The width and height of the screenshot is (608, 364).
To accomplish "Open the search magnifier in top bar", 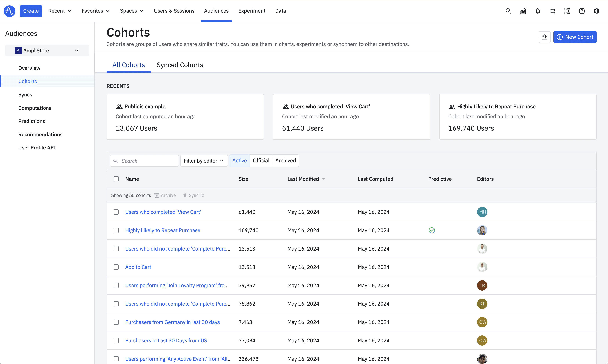I will pos(508,11).
